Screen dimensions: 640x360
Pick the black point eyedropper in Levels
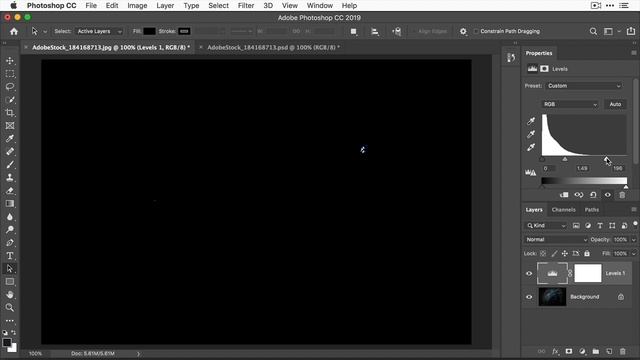(x=531, y=121)
